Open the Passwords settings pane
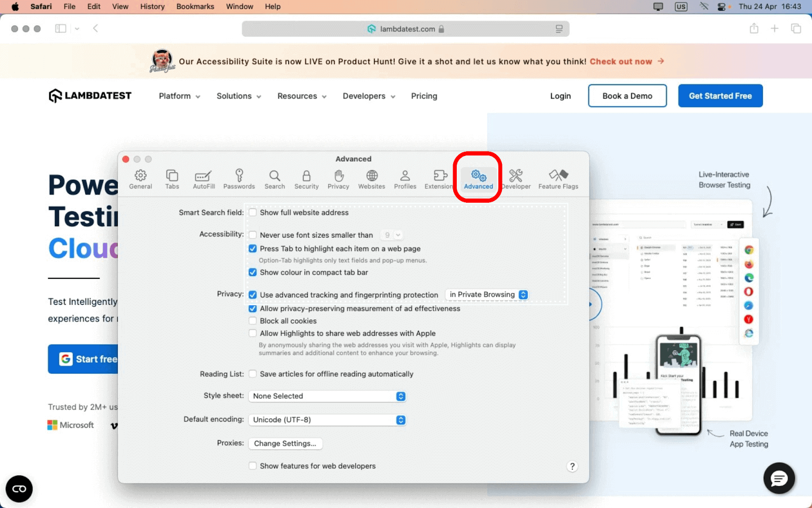Viewport: 812px width, 508px height. pyautogui.click(x=239, y=180)
